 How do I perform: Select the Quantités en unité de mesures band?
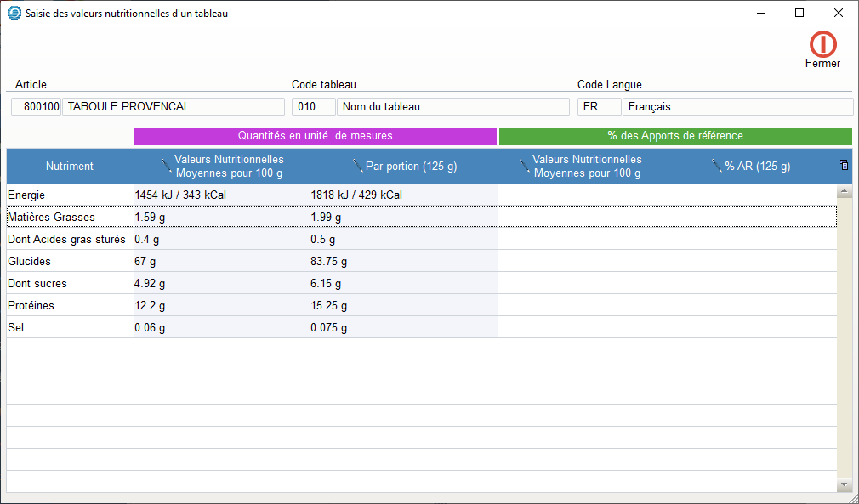[x=315, y=136]
